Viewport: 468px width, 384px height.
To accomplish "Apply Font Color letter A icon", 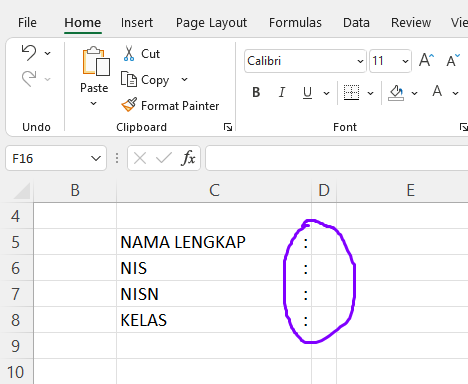I will click(437, 91).
